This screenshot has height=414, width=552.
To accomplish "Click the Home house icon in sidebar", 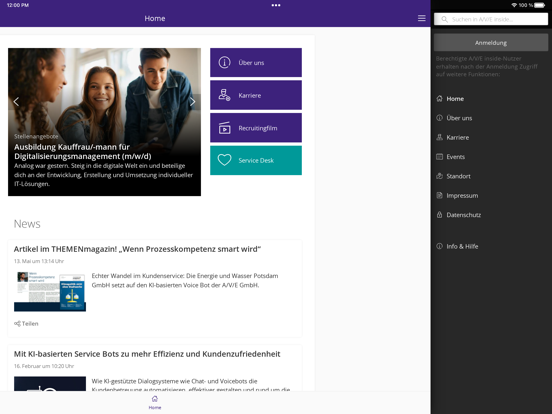I will pyautogui.click(x=439, y=99).
